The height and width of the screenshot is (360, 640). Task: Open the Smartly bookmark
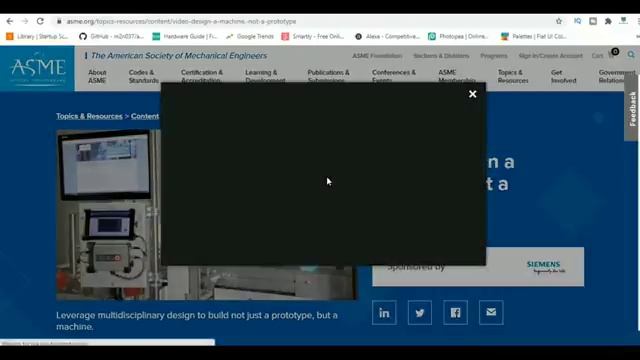(x=313, y=36)
